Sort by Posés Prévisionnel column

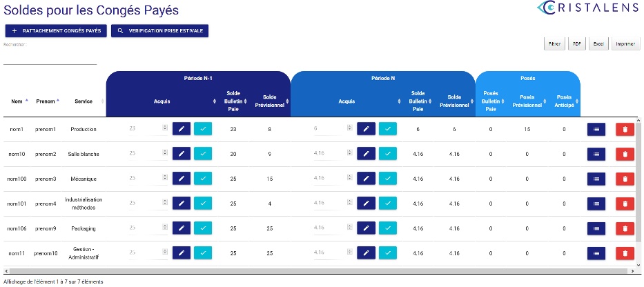[x=527, y=101]
